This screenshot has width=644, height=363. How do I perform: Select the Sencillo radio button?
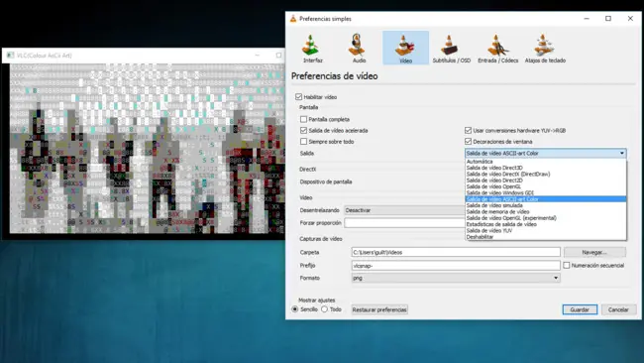point(295,309)
